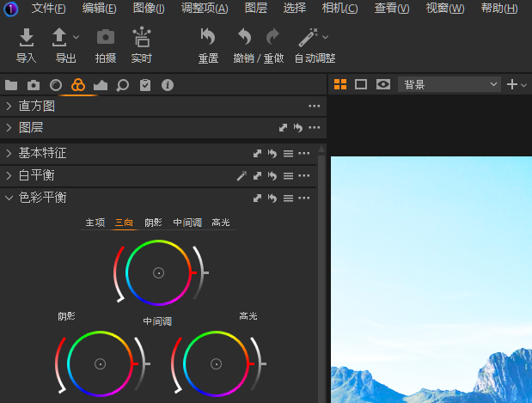Viewport: 532px width, 403px height.
Task: Collapse the 色彩平衡 panel
Action: (x=9, y=198)
